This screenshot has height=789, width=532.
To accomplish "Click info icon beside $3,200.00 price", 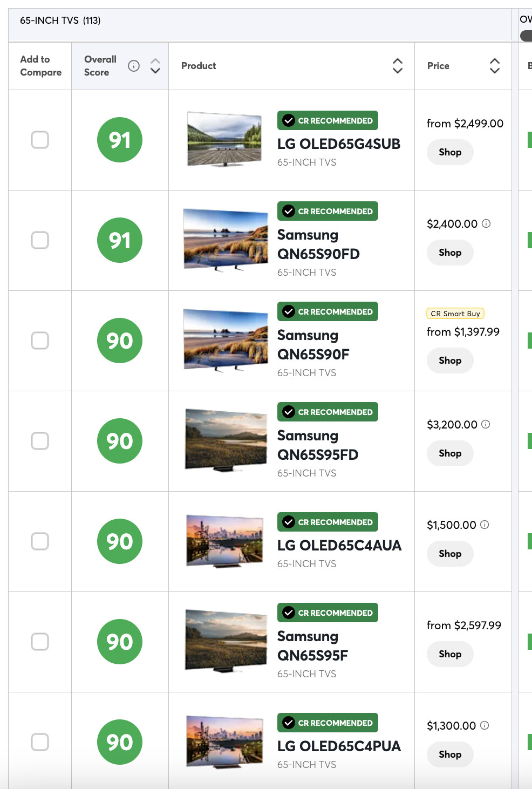I will 486,424.
